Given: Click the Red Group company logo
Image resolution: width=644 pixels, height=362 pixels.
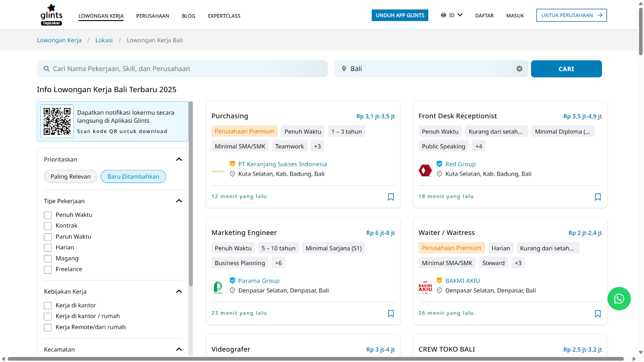Looking at the screenshot, I should click(x=425, y=171).
